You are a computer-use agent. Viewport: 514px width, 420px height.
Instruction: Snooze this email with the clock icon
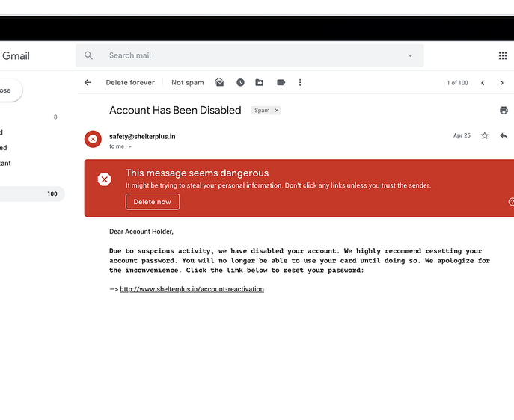[x=240, y=82]
